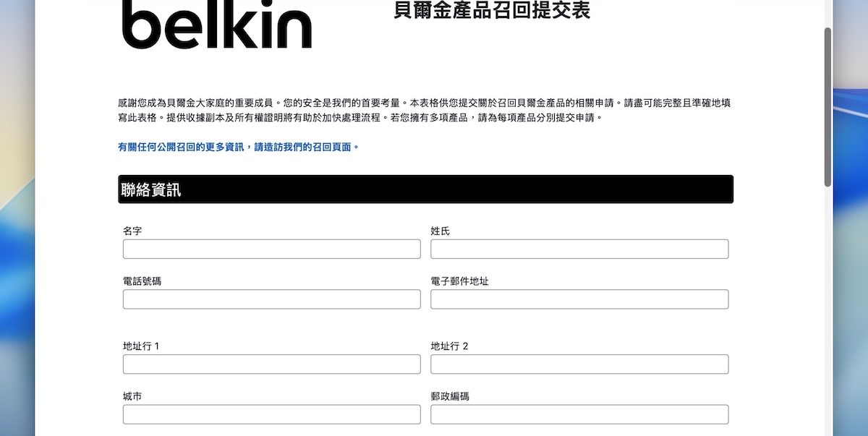This screenshot has width=868, height=436.
Task: Click the 電話號碼 field label
Action: [x=142, y=281]
